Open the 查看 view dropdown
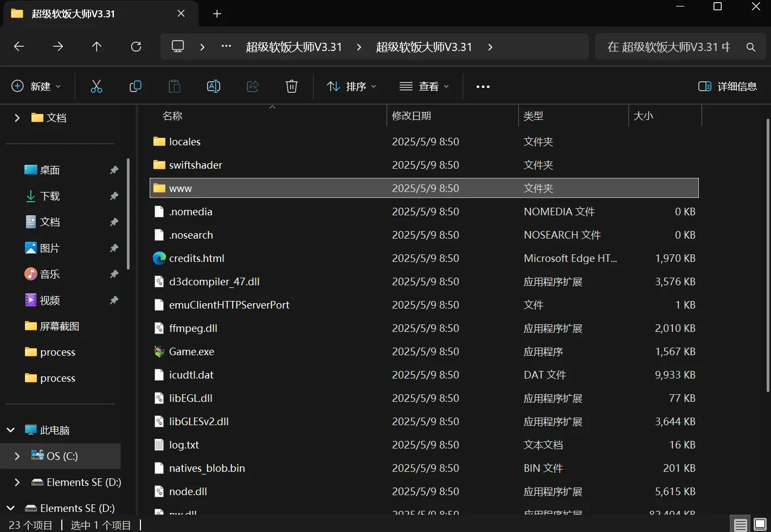Viewport: 771px width, 532px height. tap(425, 86)
